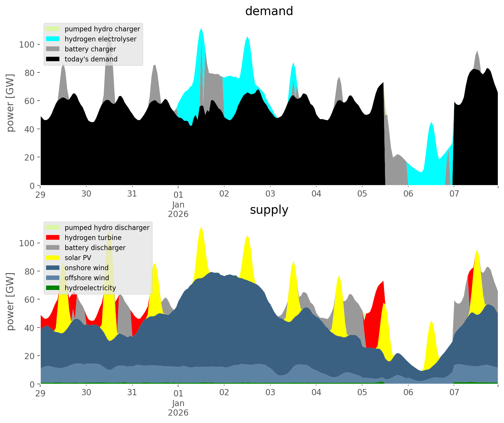This screenshot has width=504, height=423.
Task: Click the onshore wind legend swatch
Action: (x=53, y=268)
